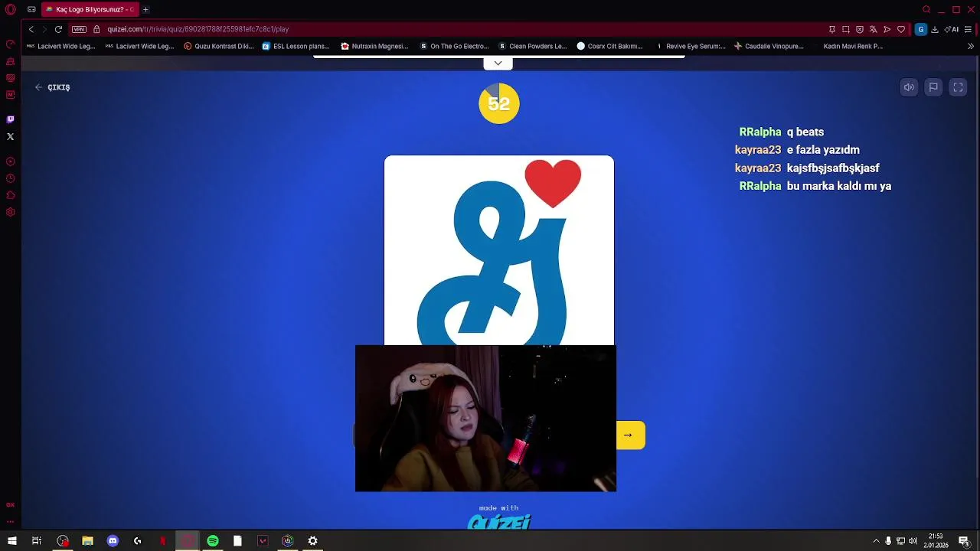This screenshot has height=551, width=980.
Task: Open the downloads icon
Action: coord(935,29)
